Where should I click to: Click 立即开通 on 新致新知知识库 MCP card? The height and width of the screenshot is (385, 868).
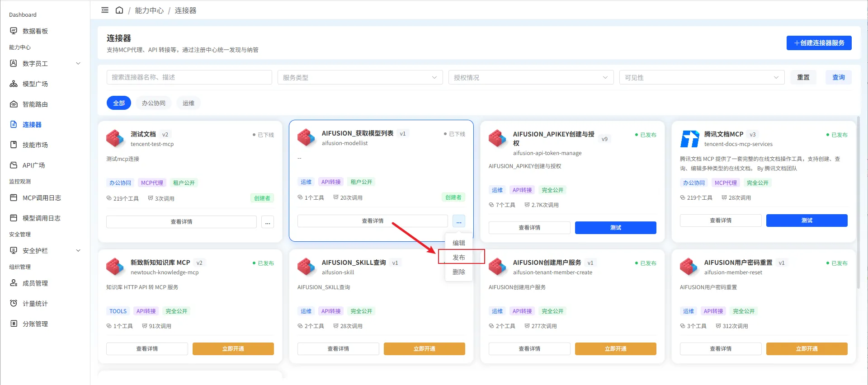233,349
